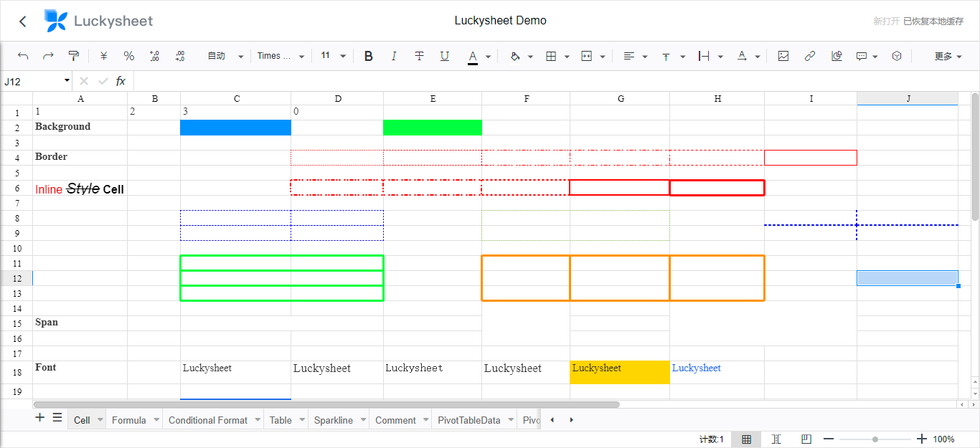Apply cell fill color bucket
This screenshot has width=980, height=448.
515,56
